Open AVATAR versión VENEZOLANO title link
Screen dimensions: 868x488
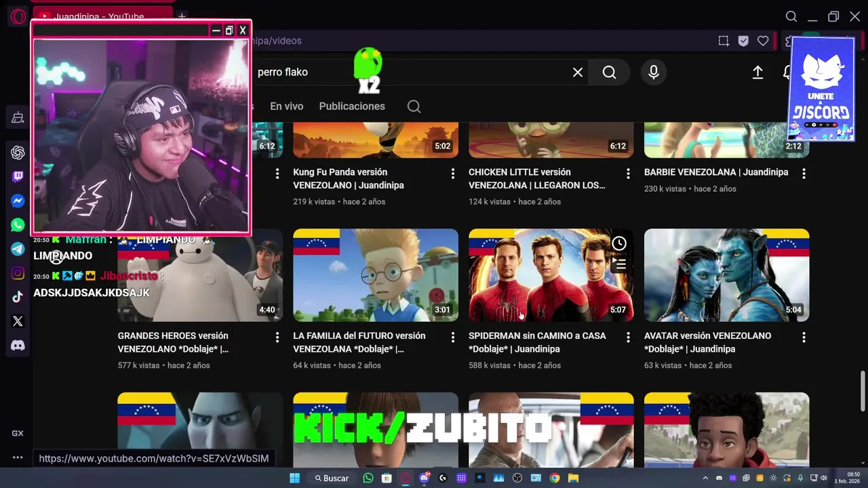(x=707, y=342)
